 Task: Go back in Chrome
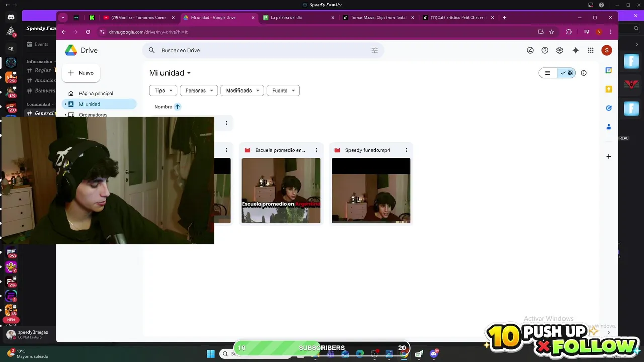[x=63, y=32]
